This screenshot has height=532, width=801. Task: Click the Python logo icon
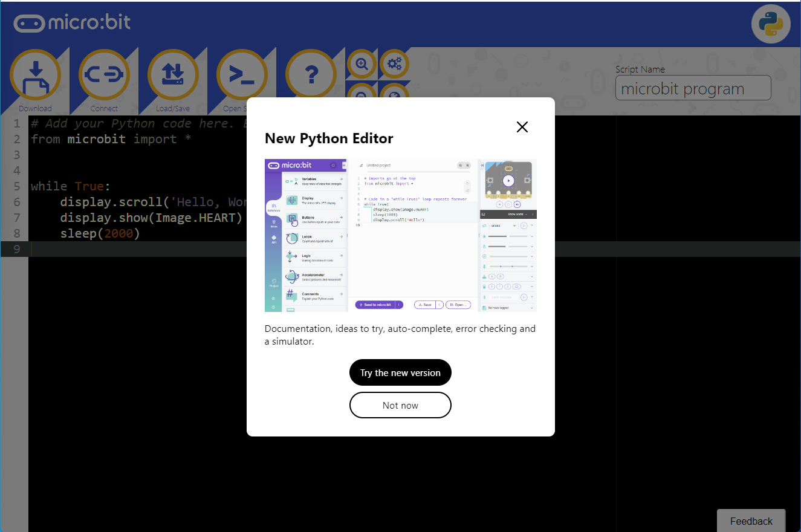771,24
